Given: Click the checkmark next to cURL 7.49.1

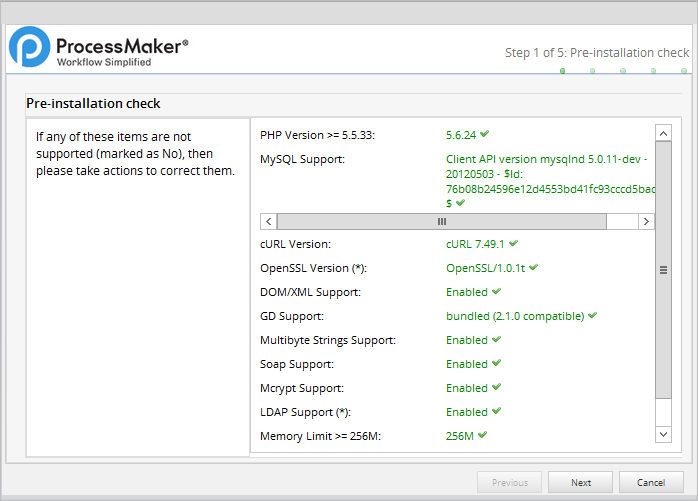Looking at the screenshot, I should 513,243.
